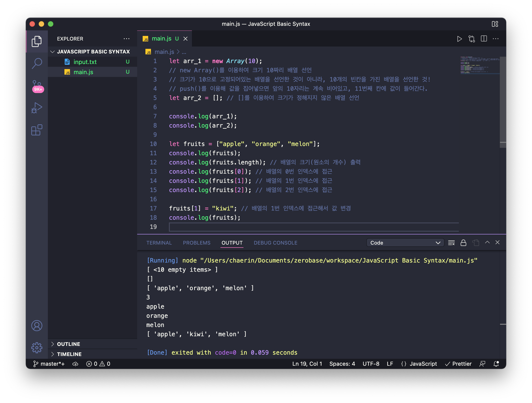Clear the output panel contents

pyautogui.click(x=451, y=243)
